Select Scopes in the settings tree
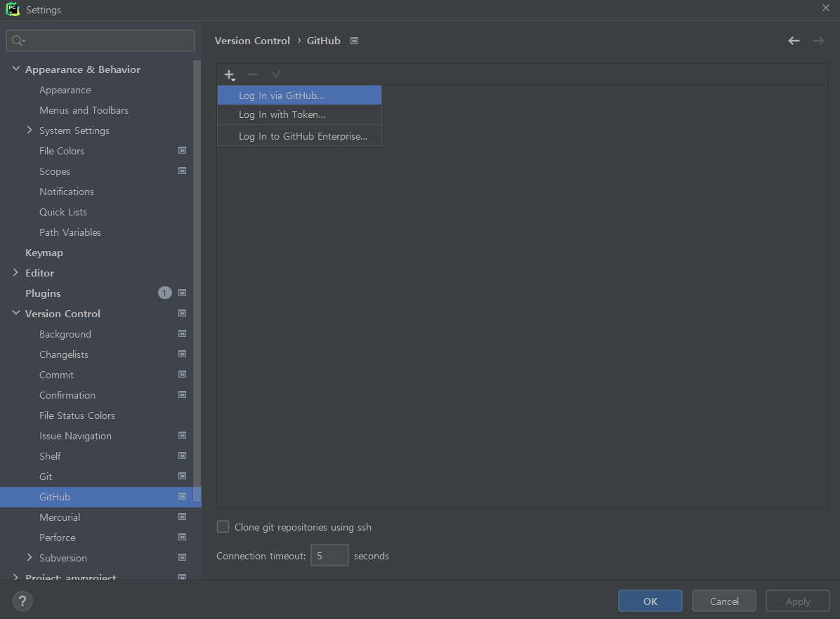The width and height of the screenshot is (840, 619). coord(55,171)
